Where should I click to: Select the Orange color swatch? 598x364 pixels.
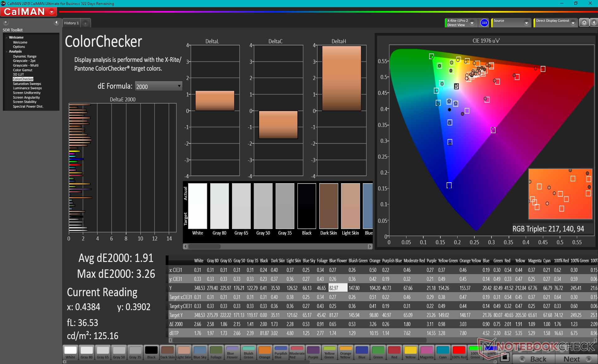click(264, 352)
